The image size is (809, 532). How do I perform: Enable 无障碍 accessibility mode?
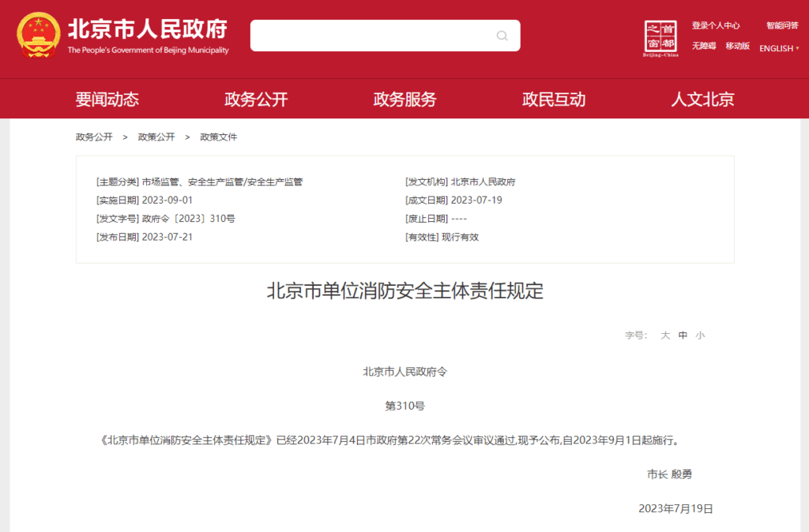point(704,46)
